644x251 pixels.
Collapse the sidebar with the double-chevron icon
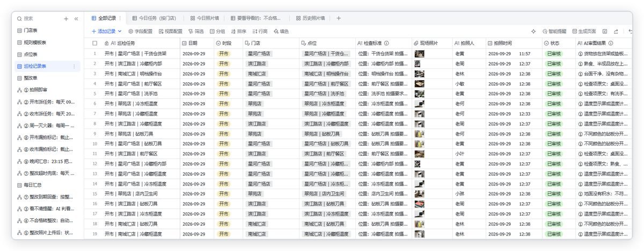76,18
